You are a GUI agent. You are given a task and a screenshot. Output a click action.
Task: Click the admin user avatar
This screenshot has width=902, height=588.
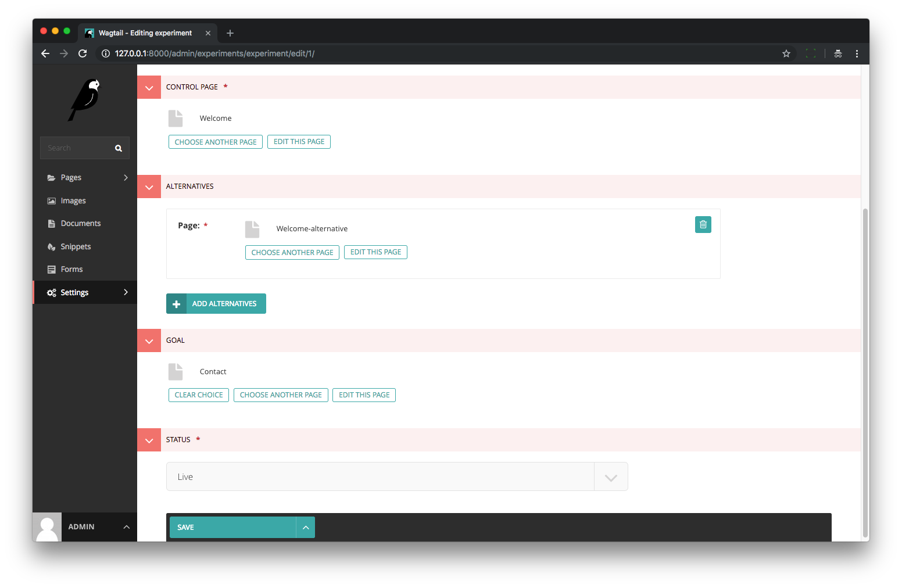click(47, 527)
